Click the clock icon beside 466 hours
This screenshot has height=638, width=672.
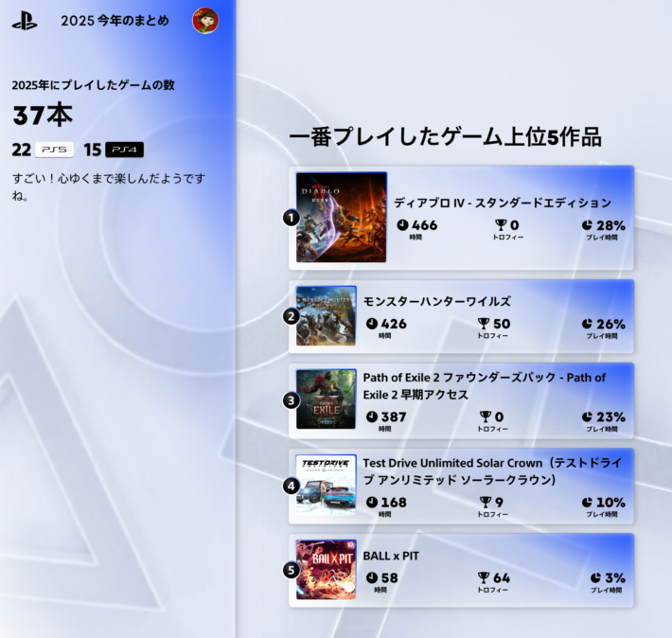(402, 224)
